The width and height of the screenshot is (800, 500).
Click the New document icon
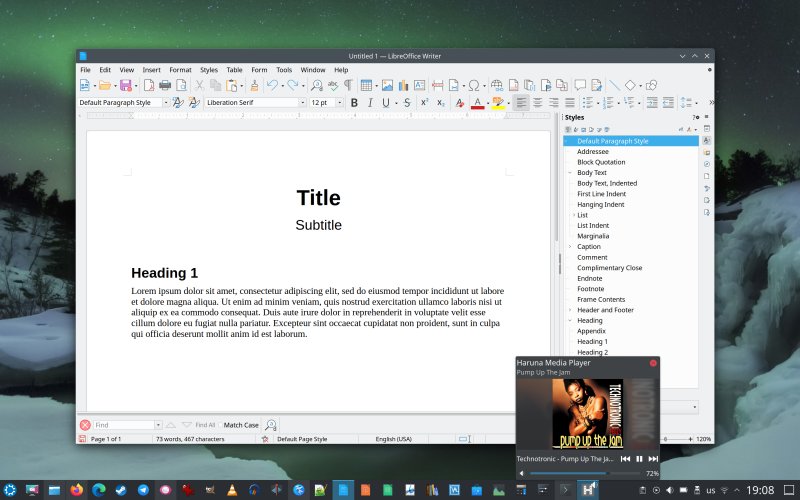click(x=85, y=85)
